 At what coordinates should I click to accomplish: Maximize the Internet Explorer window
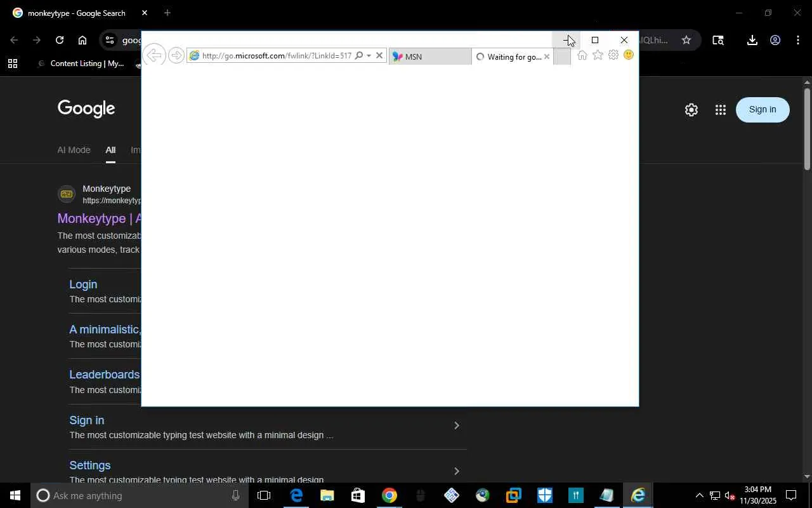click(595, 40)
